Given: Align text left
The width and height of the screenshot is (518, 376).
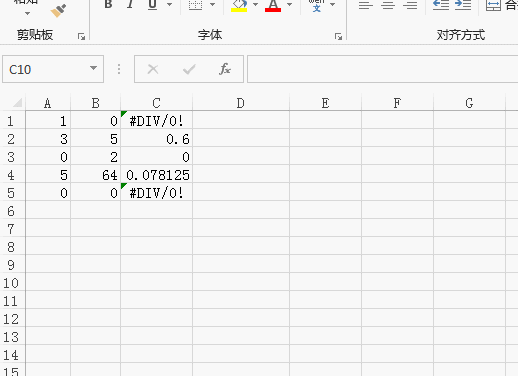Looking at the screenshot, I should point(366,5).
